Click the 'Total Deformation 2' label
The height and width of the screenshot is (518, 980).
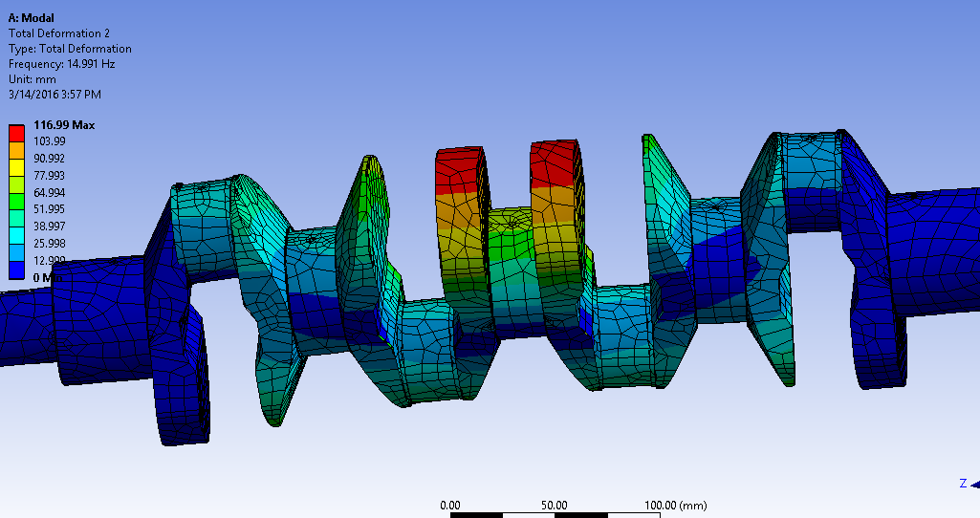point(58,33)
